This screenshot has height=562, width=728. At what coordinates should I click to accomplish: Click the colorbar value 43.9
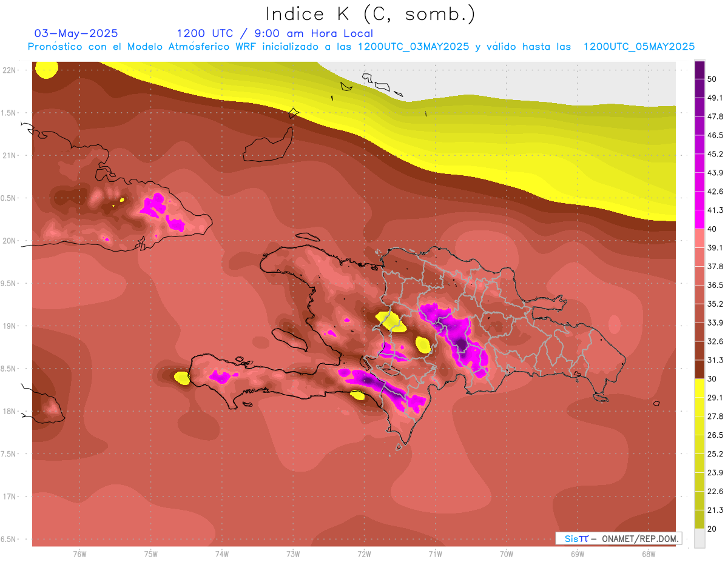click(x=715, y=173)
